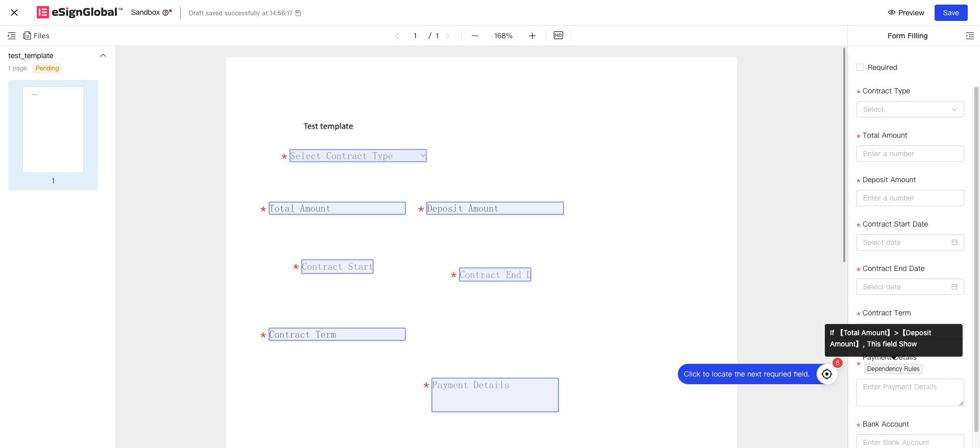
Task: Toggle HD display mode icon
Action: pos(558,35)
